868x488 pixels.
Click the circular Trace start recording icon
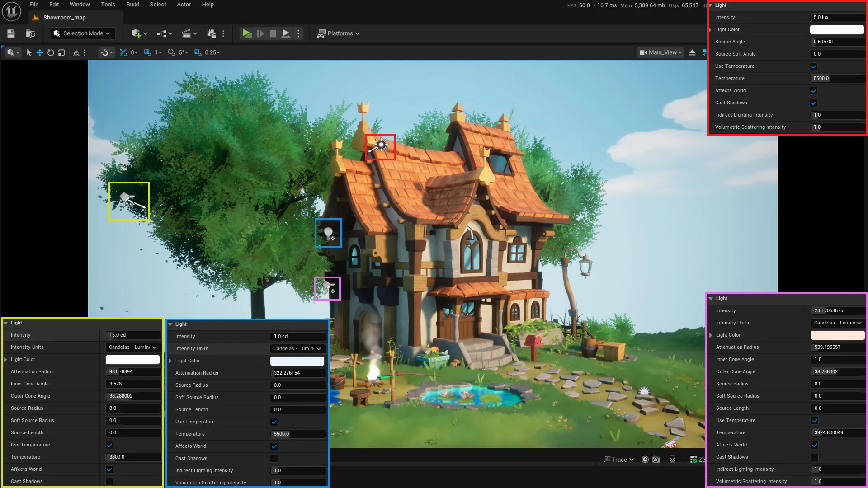(645, 460)
